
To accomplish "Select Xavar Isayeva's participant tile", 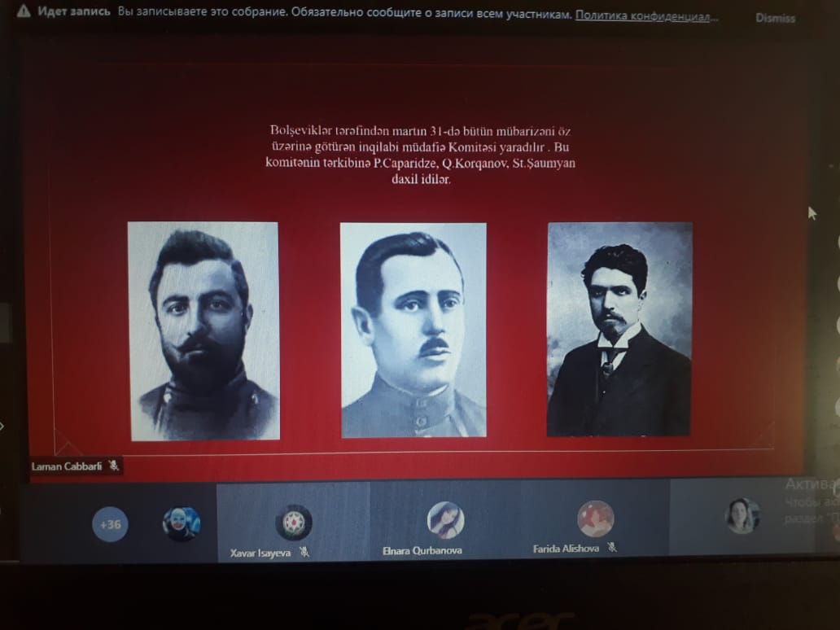I will click(x=294, y=523).
